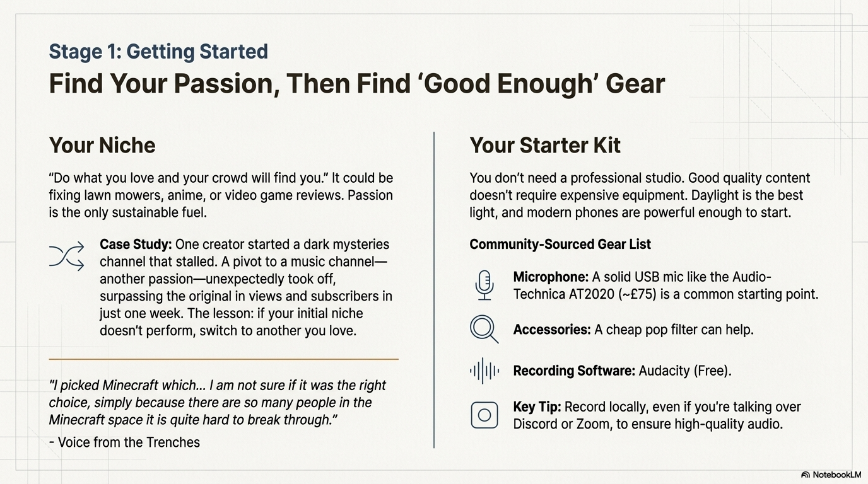Viewport: 868px width, 484px height.
Task: Click the NotebookLM logo icon
Action: [x=806, y=475]
